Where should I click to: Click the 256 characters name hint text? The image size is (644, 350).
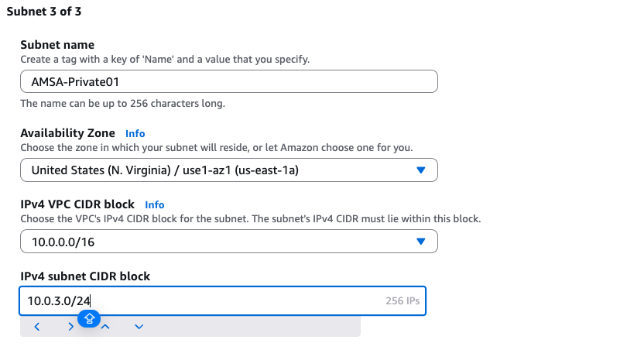coord(122,104)
